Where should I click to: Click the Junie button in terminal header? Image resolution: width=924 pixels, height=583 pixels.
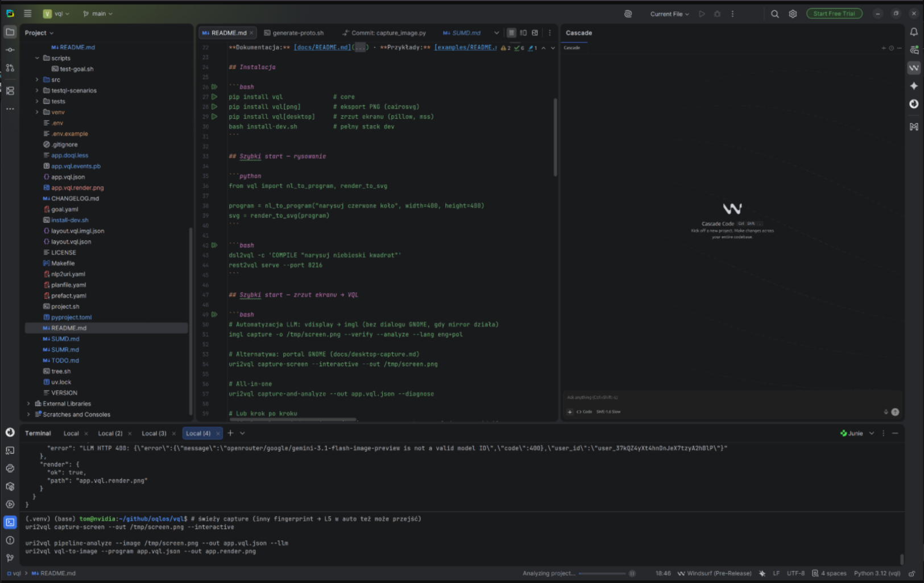click(852, 433)
